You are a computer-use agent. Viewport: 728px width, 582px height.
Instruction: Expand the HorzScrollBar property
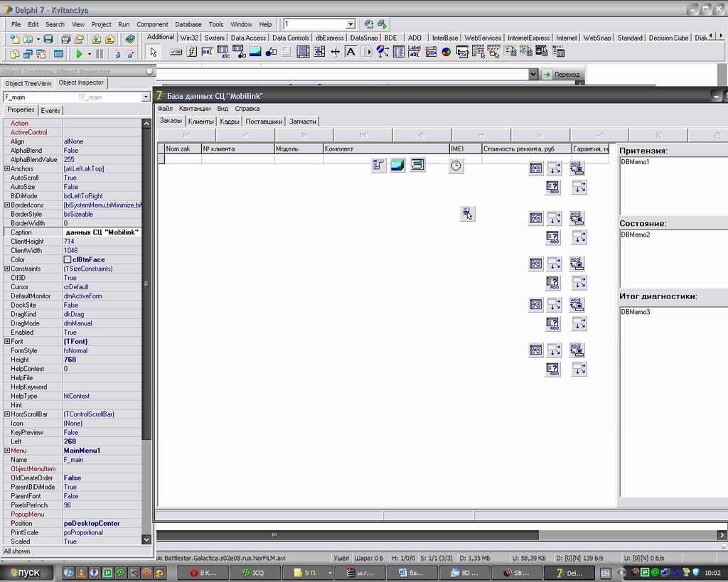[x=7, y=414]
